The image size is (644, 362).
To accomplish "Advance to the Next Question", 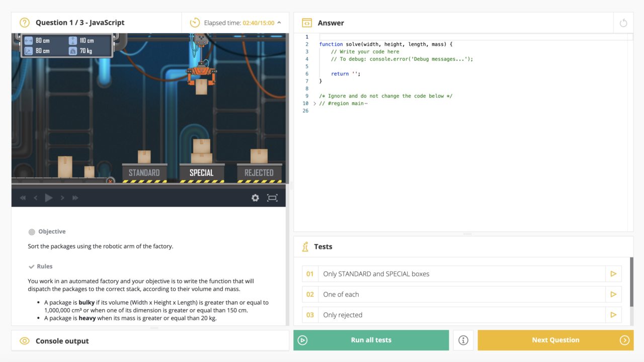I will tap(555, 340).
